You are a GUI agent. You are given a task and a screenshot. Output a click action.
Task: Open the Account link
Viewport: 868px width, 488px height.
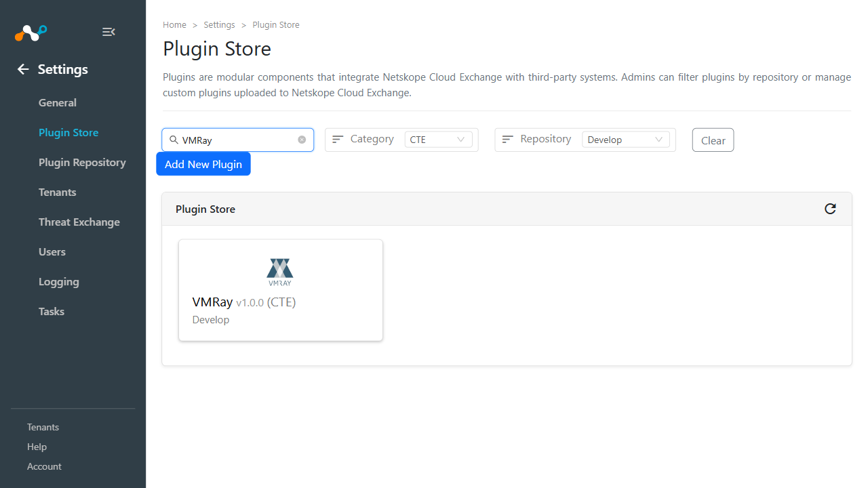click(44, 466)
